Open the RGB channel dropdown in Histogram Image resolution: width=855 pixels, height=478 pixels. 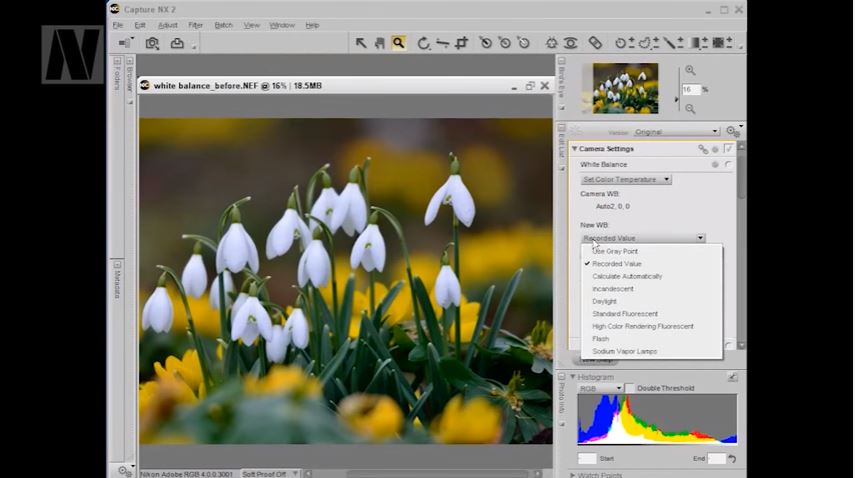tap(600, 388)
